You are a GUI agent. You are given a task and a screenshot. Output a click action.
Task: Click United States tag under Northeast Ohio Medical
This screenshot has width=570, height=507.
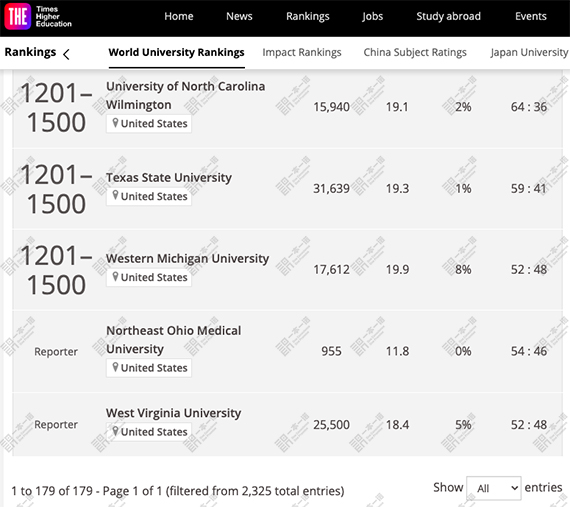(x=149, y=368)
